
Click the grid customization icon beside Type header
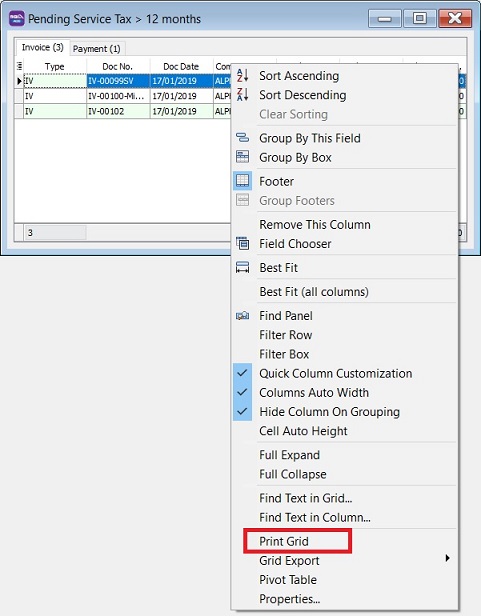(x=19, y=66)
